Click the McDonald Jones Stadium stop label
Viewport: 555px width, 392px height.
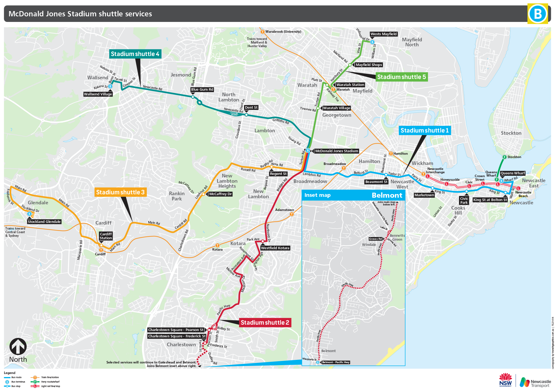coord(337,151)
